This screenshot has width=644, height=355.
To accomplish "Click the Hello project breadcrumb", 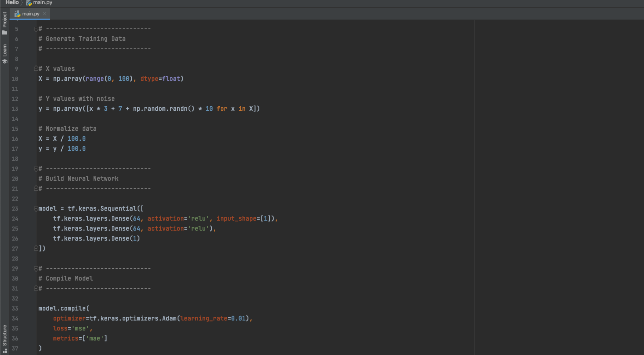I will pos(12,3).
